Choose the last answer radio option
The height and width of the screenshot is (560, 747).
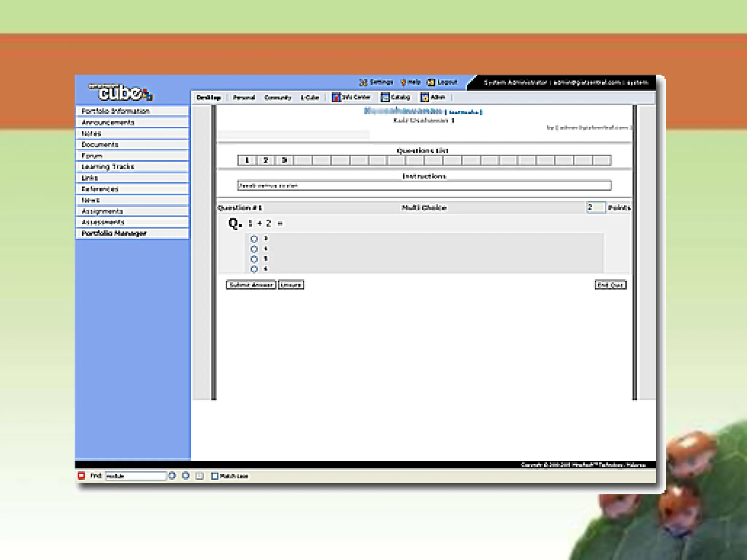point(254,269)
